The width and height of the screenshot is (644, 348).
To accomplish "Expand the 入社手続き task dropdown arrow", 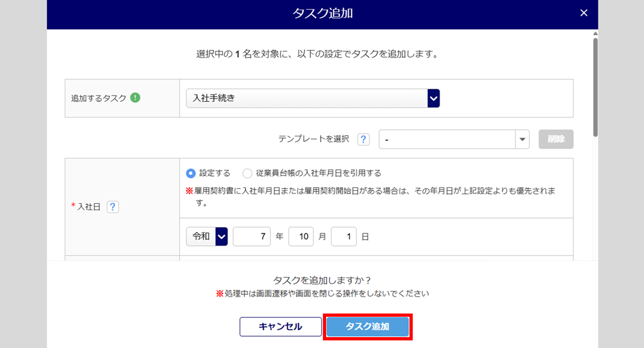I will coord(434,98).
